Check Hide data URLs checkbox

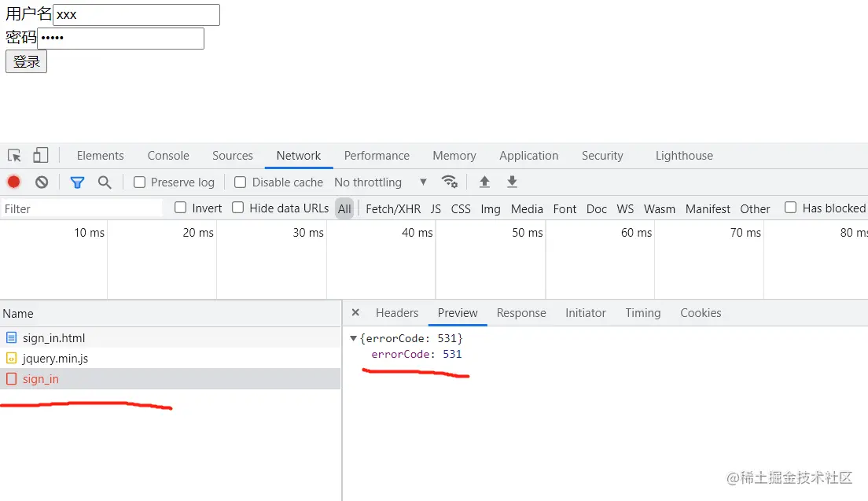(238, 208)
